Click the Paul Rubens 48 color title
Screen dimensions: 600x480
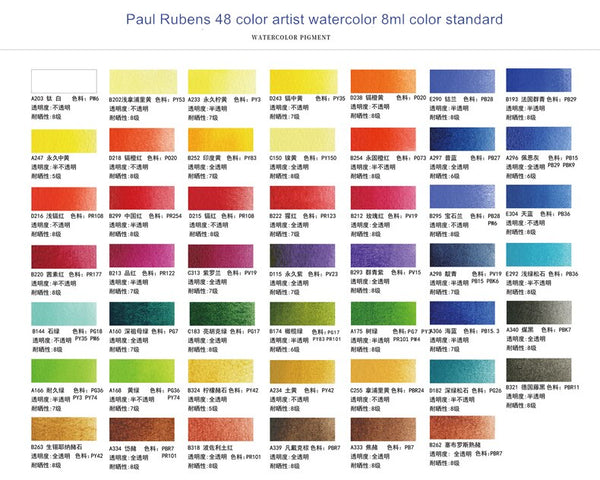299,19
